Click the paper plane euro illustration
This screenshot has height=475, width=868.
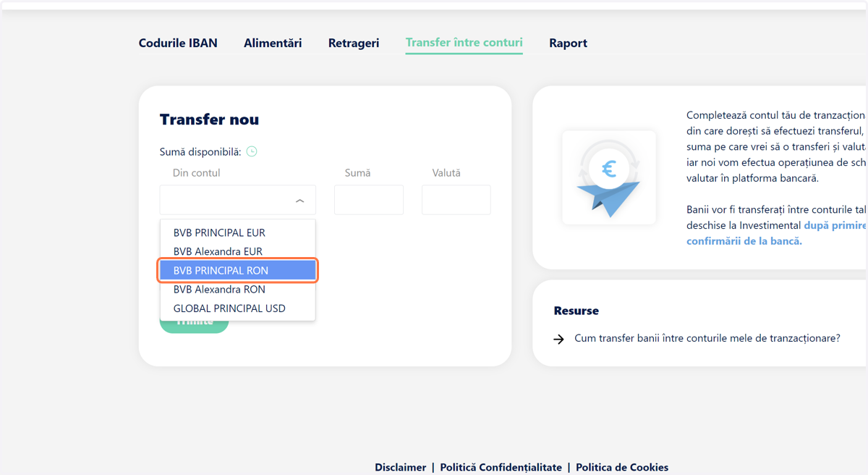(x=609, y=178)
